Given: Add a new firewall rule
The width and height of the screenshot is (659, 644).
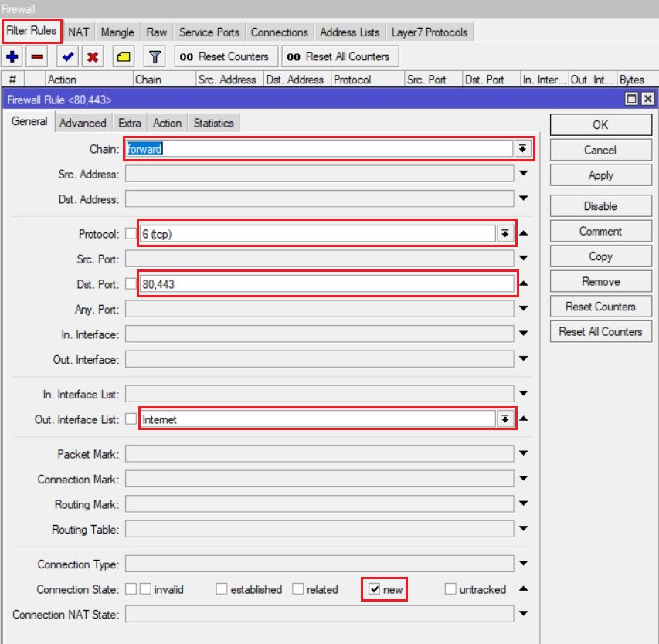Looking at the screenshot, I should click(x=10, y=56).
